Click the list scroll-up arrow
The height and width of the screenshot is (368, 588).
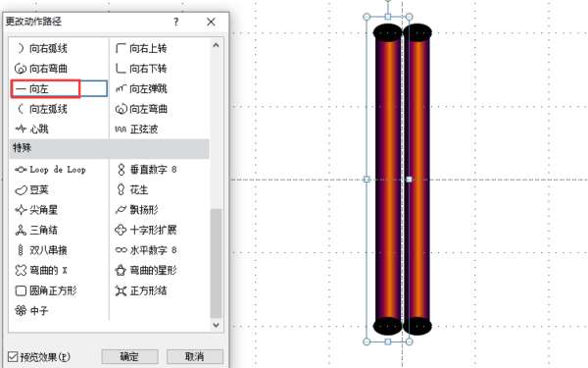(x=216, y=45)
